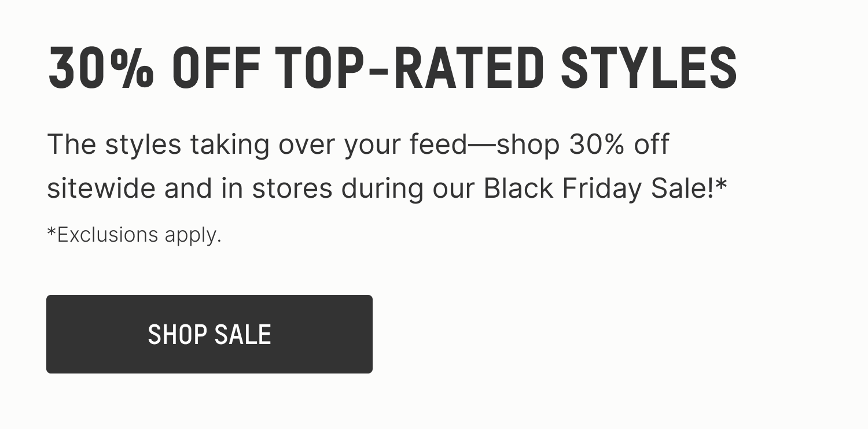Click the asterisk before Exclusions apply
This screenshot has height=429, width=868.
[51, 235]
